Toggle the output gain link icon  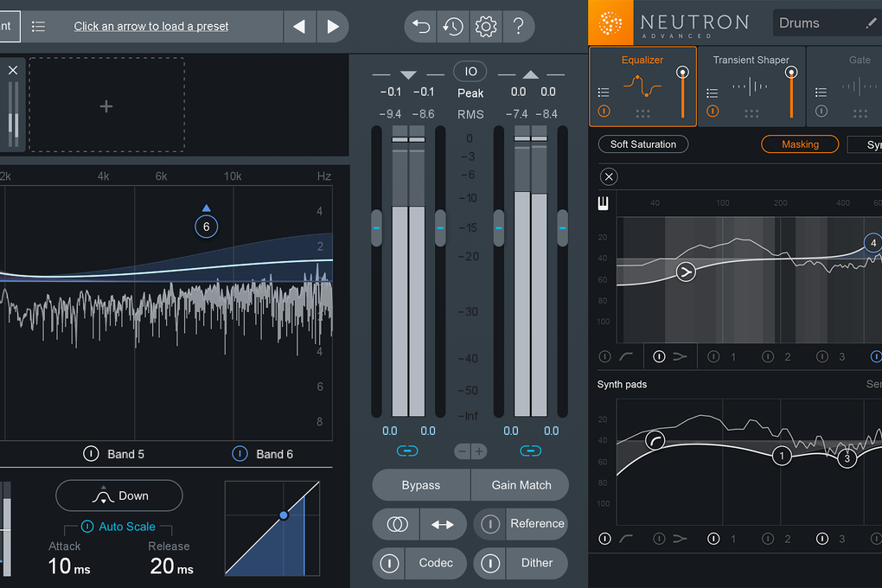coord(530,451)
